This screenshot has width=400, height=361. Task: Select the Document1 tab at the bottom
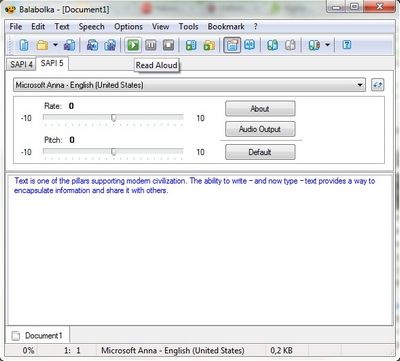pos(37,335)
